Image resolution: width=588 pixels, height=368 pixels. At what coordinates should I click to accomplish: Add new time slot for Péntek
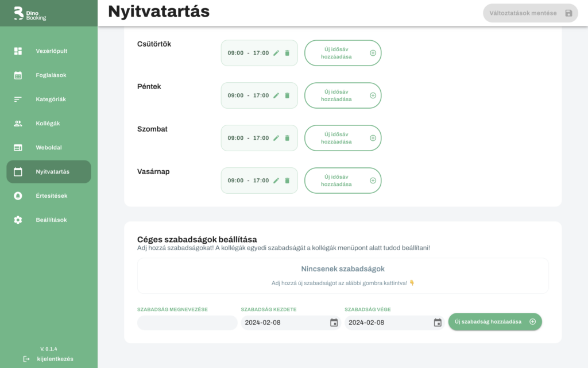[x=343, y=95]
